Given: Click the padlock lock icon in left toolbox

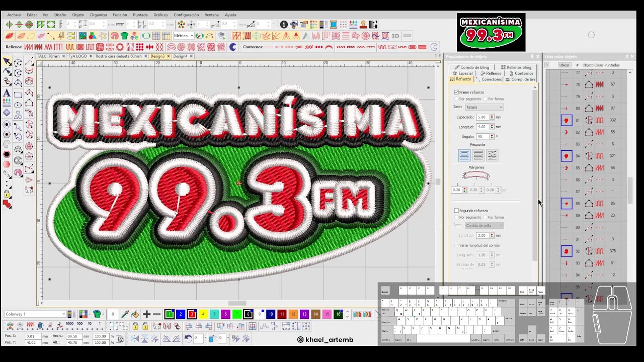Looking at the screenshot, I should (x=7, y=194).
